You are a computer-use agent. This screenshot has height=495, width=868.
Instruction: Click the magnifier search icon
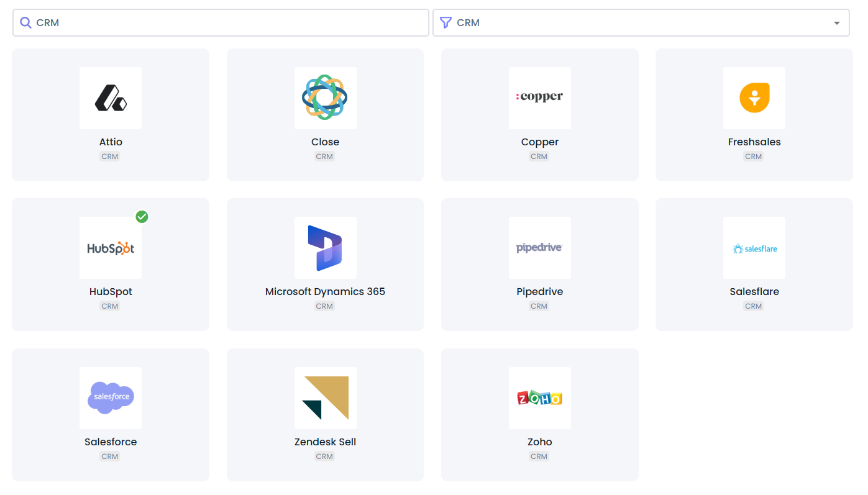[25, 23]
